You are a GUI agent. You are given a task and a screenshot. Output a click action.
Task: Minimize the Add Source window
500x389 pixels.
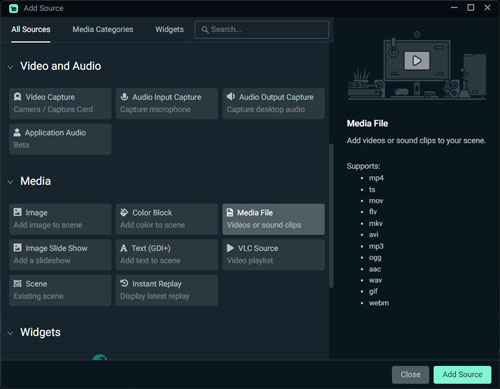pyautogui.click(x=454, y=8)
